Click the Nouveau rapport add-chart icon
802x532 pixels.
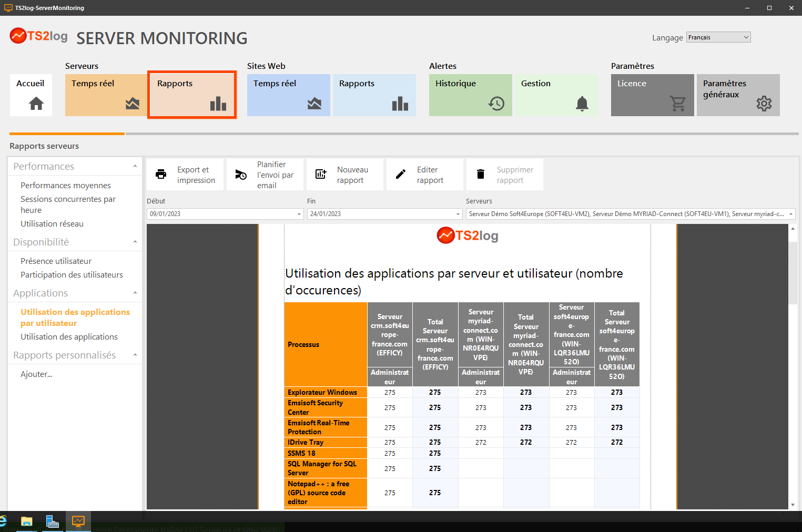321,175
